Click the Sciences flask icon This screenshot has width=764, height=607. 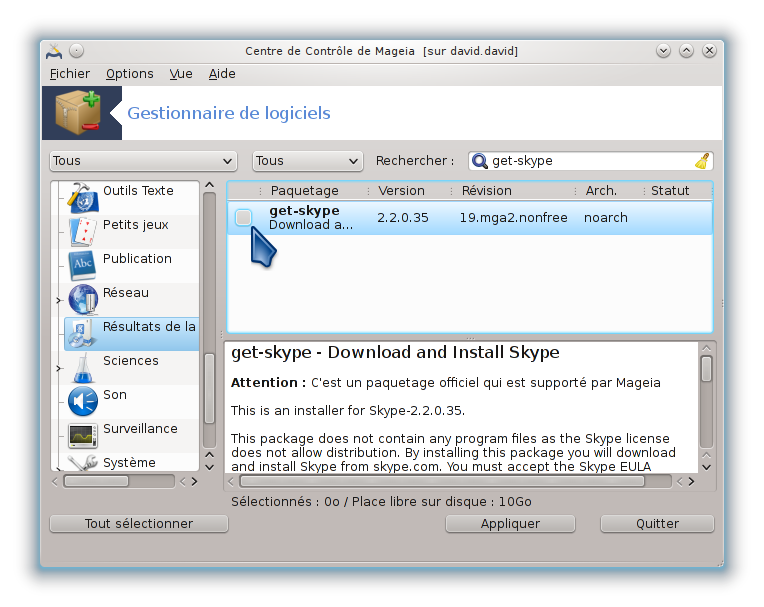[83, 368]
